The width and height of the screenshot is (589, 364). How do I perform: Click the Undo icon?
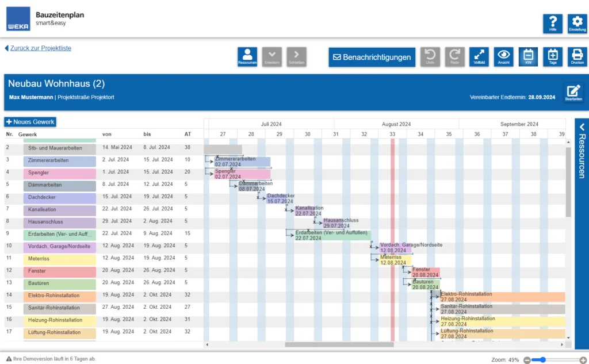(x=430, y=56)
